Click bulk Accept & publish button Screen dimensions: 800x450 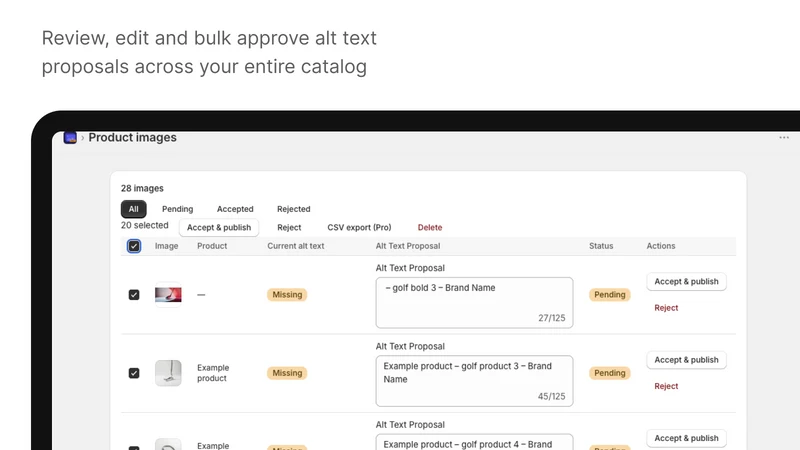coord(219,228)
